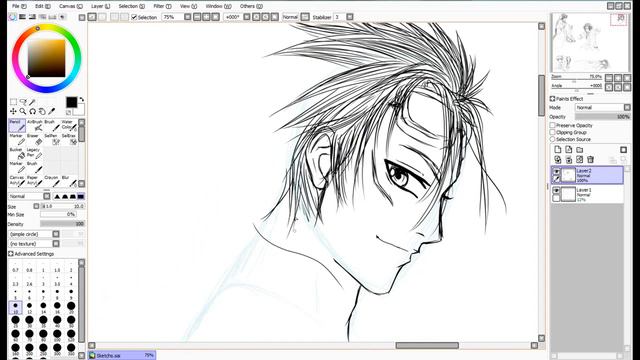Swap foreground and background colors
640x360 pixels.
82,100
